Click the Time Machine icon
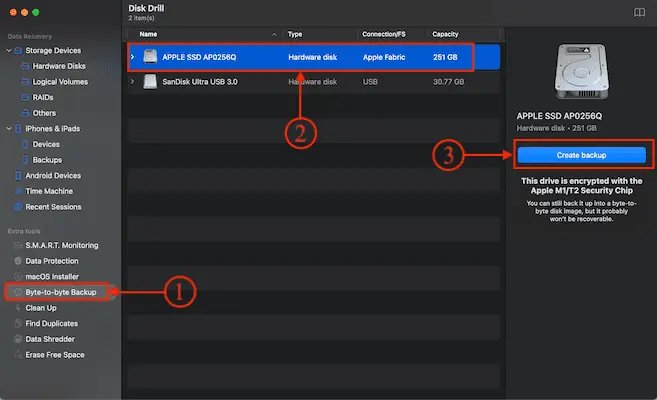The width and height of the screenshot is (657, 400). pyautogui.click(x=18, y=191)
